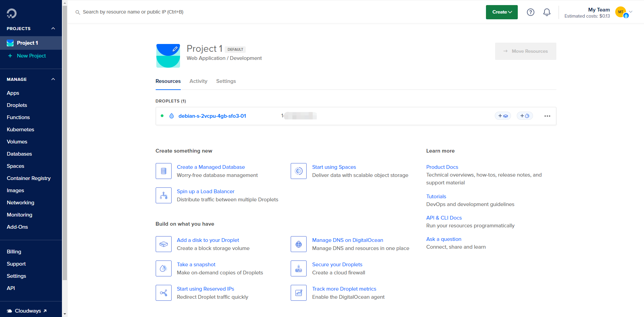Viewport: 644px width, 317px height.
Task: Open the Product Docs link
Action: click(442, 167)
